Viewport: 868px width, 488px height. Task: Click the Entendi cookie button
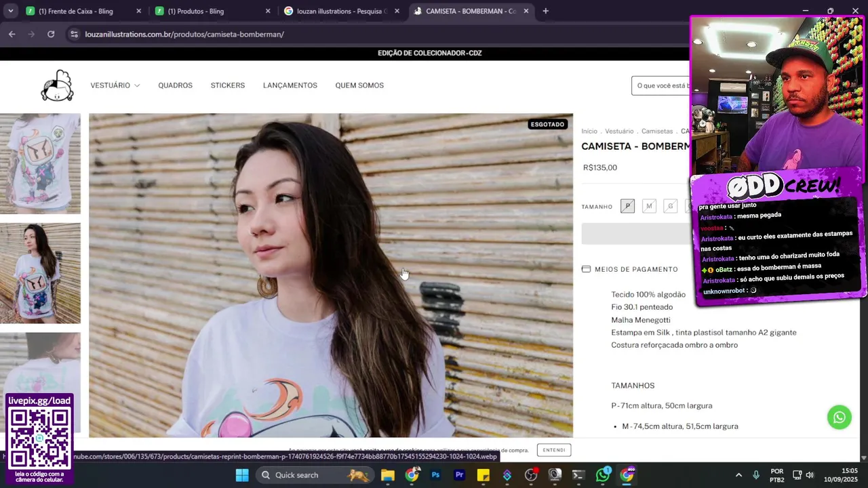(x=554, y=450)
